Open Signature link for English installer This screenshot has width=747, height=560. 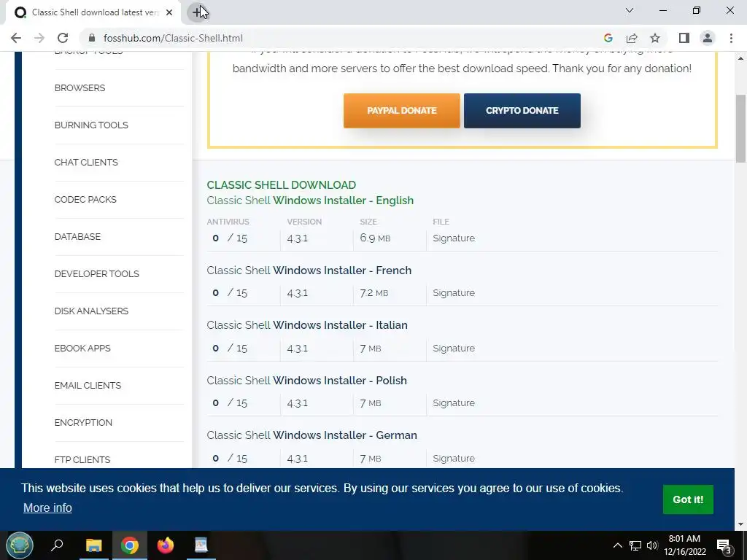[454, 238]
